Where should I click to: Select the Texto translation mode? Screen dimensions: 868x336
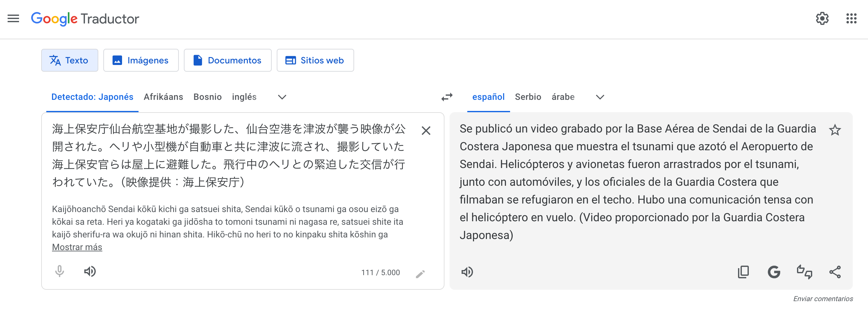tap(70, 60)
